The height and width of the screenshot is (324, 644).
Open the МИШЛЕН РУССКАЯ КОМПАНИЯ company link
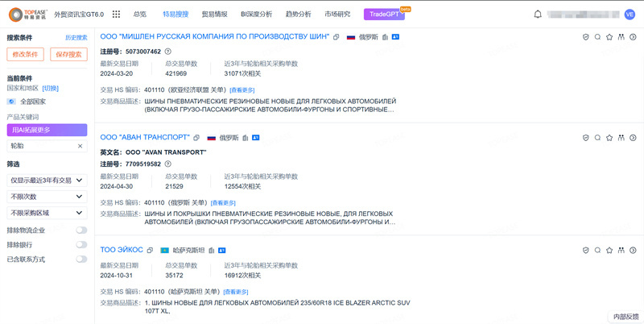point(215,36)
